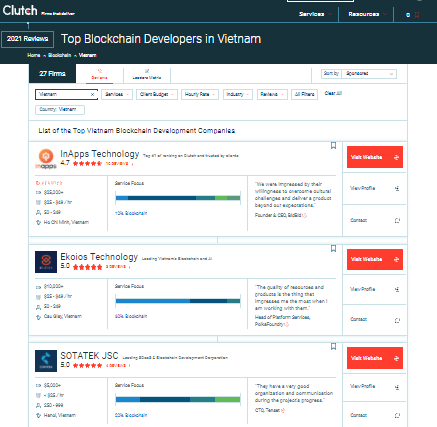Contact InApps Technology
Screen dimensions: 437x427
tap(374, 220)
